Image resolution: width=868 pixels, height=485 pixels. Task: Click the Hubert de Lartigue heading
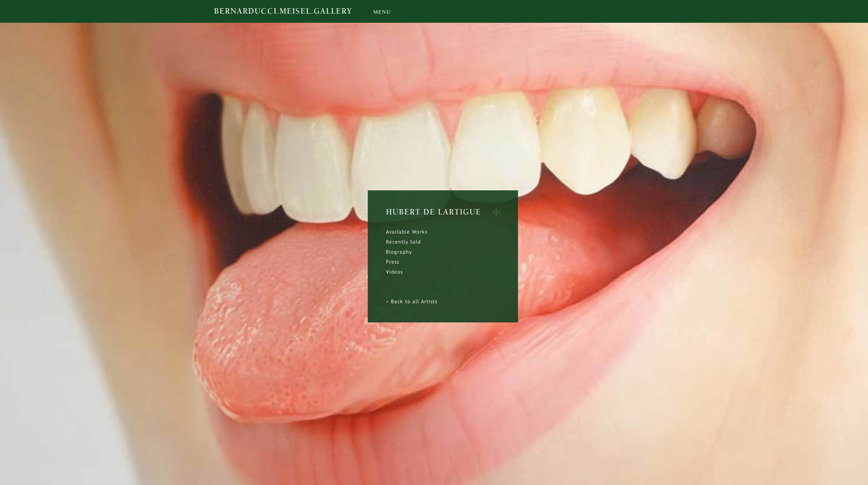(433, 212)
